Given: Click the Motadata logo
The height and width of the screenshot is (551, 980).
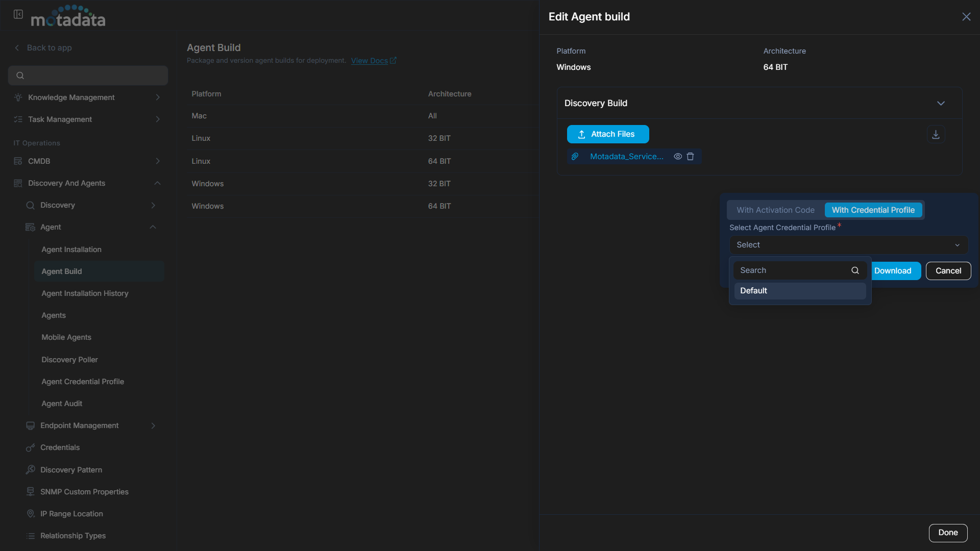Looking at the screenshot, I should [68, 16].
